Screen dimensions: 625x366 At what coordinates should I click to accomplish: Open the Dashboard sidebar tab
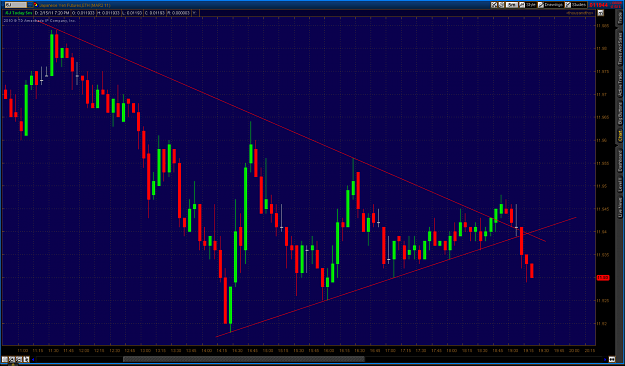pyautogui.click(x=620, y=160)
